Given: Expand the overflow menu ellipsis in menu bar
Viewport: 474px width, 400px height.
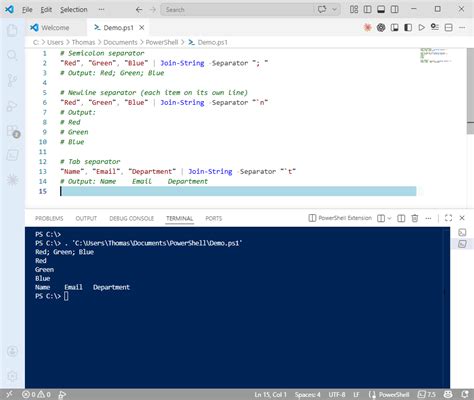Looking at the screenshot, I should [101, 10].
